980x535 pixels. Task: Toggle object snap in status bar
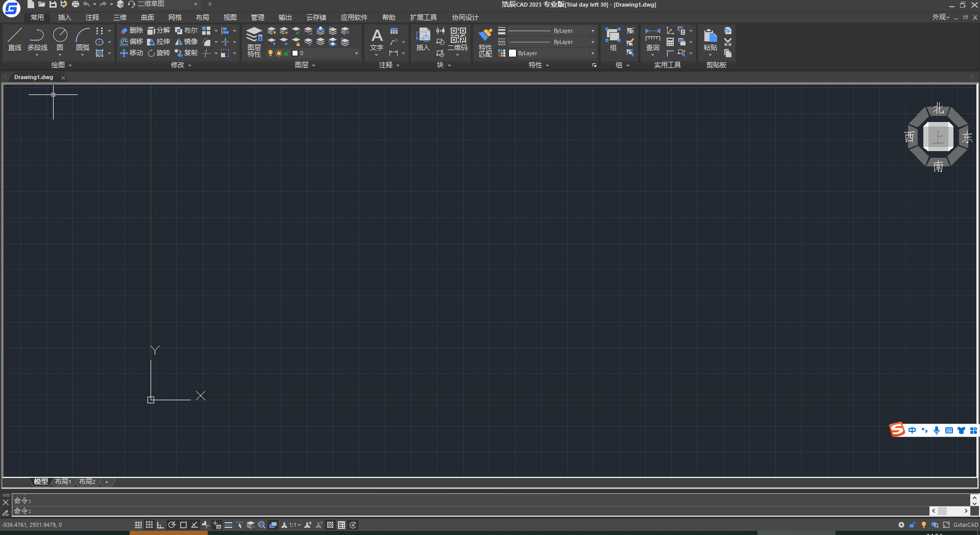click(183, 525)
